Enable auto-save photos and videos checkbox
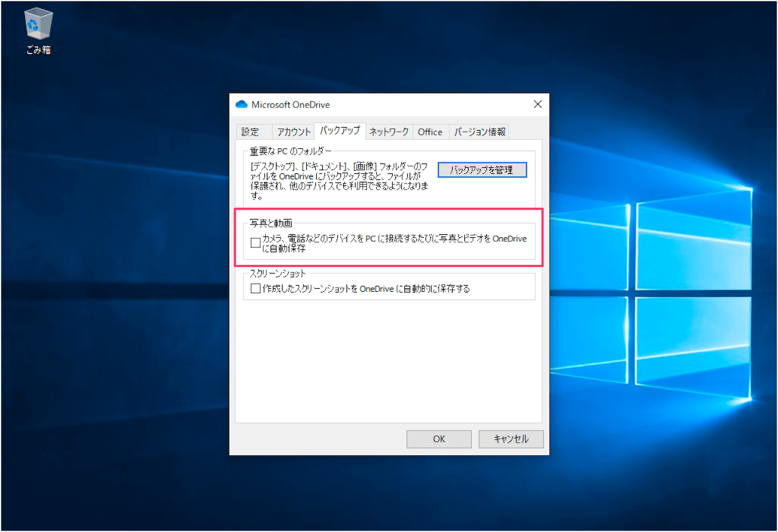This screenshot has height=532, width=778. tap(255, 243)
